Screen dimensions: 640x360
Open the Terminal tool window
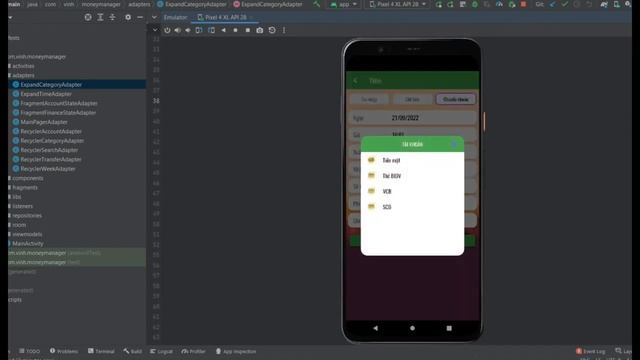click(101, 351)
